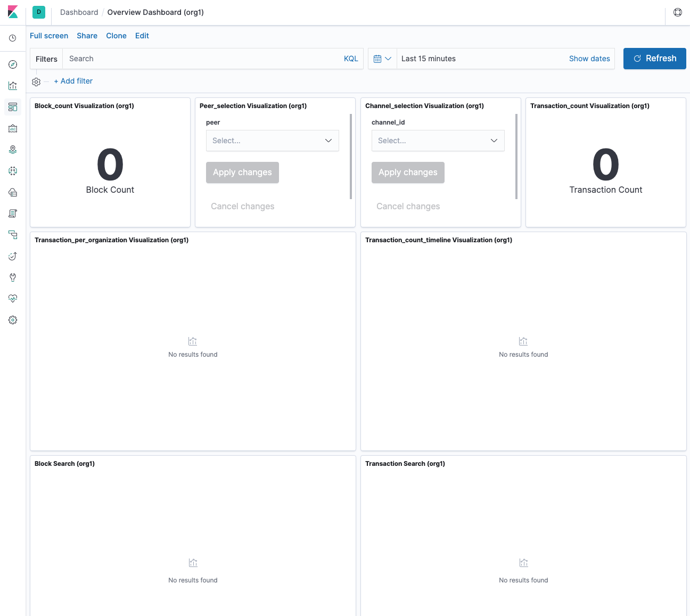Click the Transaction_count Visualization (org1) title
This screenshot has width=690, height=616.
[x=590, y=106]
